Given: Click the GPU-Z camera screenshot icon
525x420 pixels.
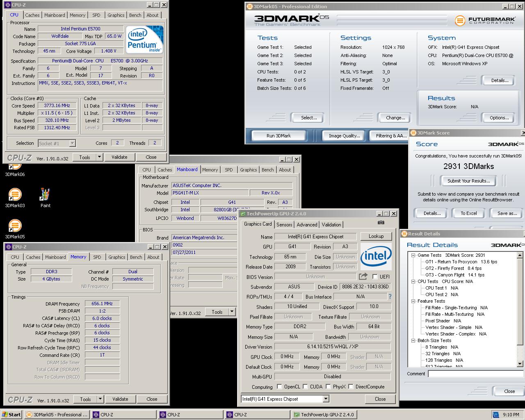Looking at the screenshot, I should tap(381, 222).
